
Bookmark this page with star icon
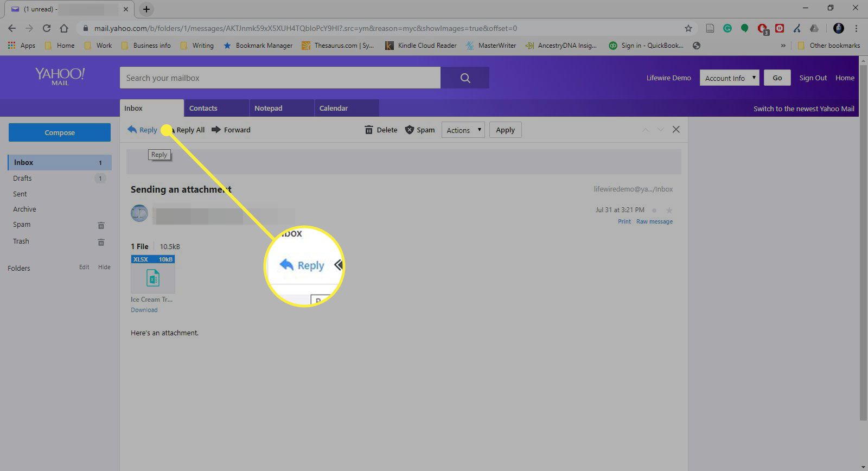point(688,28)
